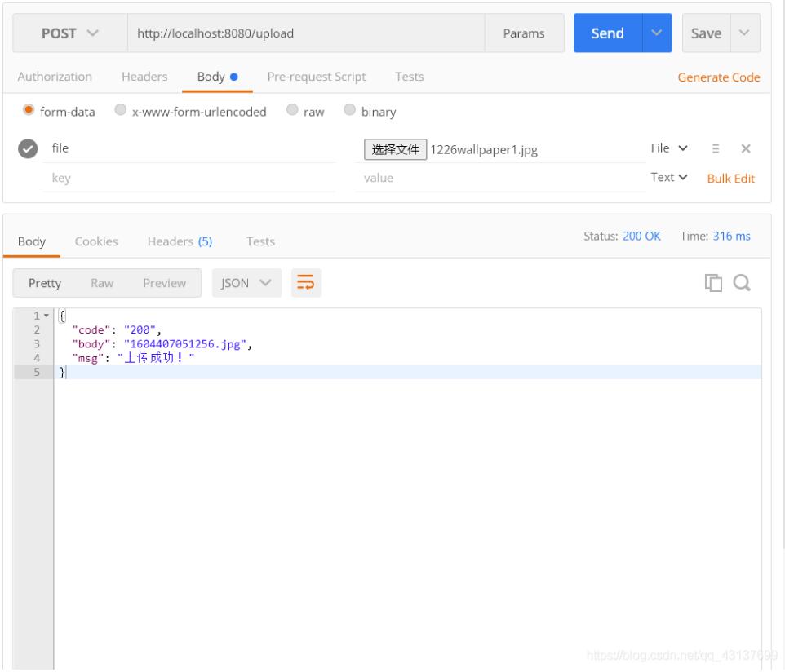Click the request URL input field
Screen dimensions: 785x672
pos(305,33)
